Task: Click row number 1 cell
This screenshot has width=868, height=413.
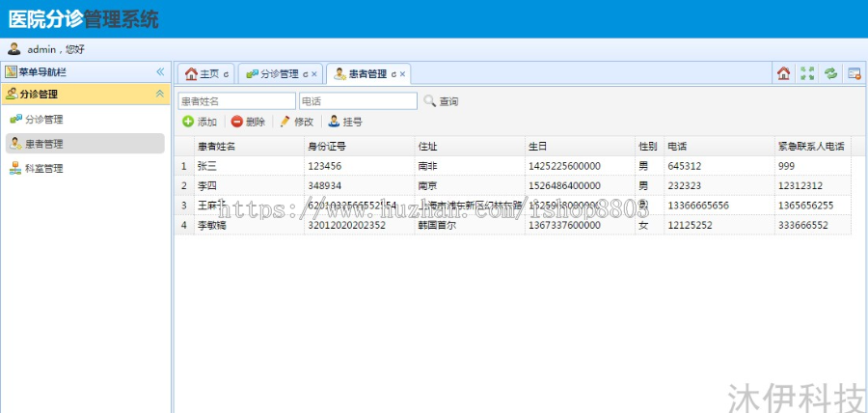Action: [x=184, y=166]
